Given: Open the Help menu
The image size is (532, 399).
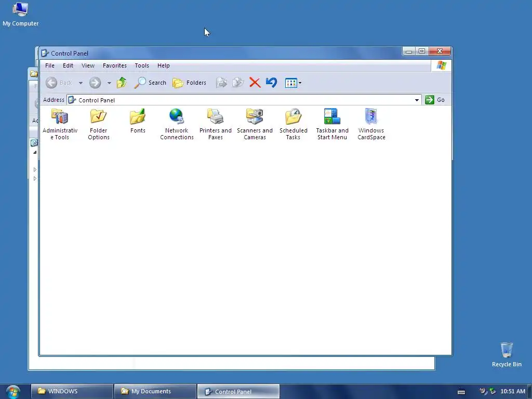Looking at the screenshot, I should (164, 65).
